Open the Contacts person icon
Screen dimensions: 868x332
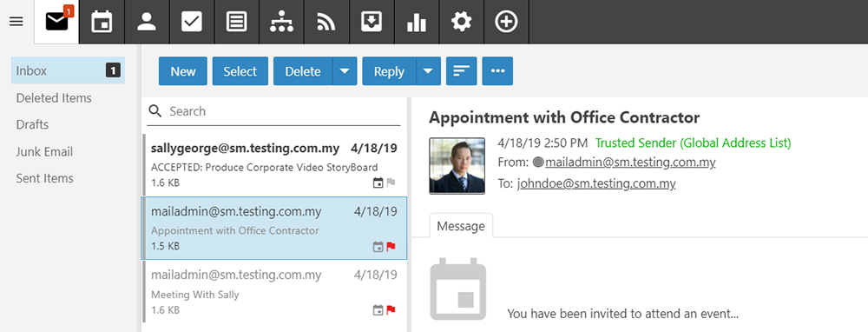point(147,23)
